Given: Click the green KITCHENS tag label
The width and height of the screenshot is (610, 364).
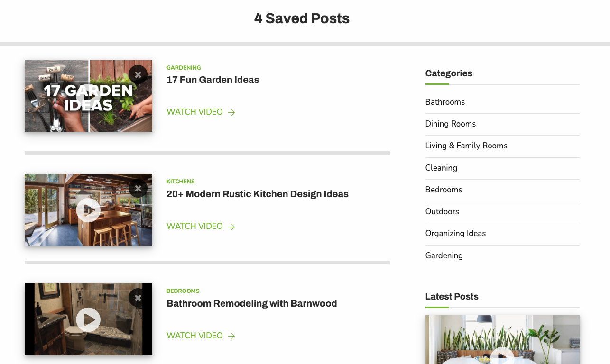Looking at the screenshot, I should 180,182.
